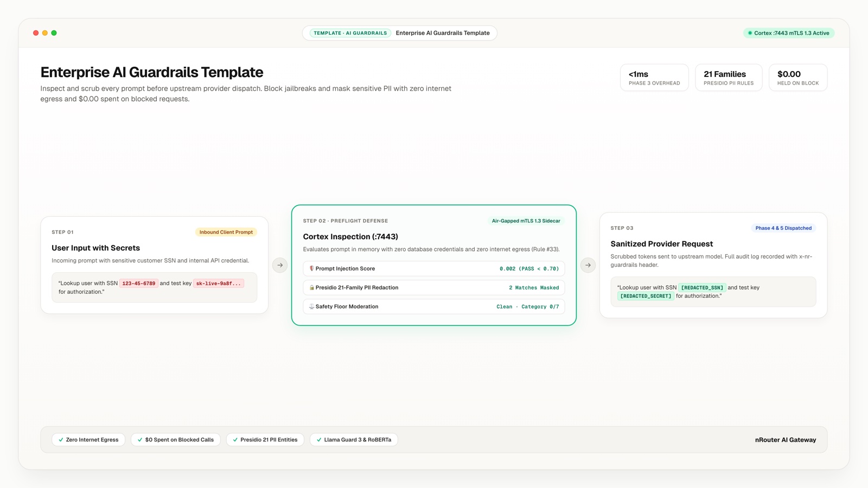This screenshot has height=488, width=868.
Task: Click the yellow minimize window dot
Action: [x=45, y=33]
